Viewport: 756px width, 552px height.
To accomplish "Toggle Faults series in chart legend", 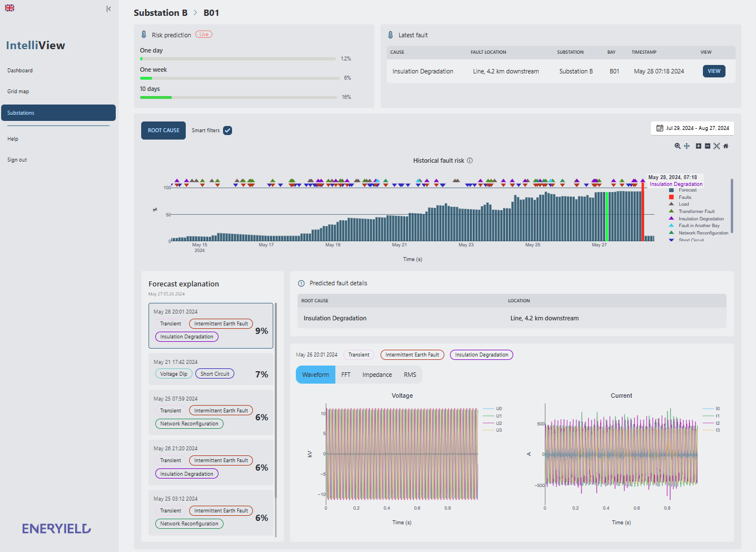I will 684,197.
